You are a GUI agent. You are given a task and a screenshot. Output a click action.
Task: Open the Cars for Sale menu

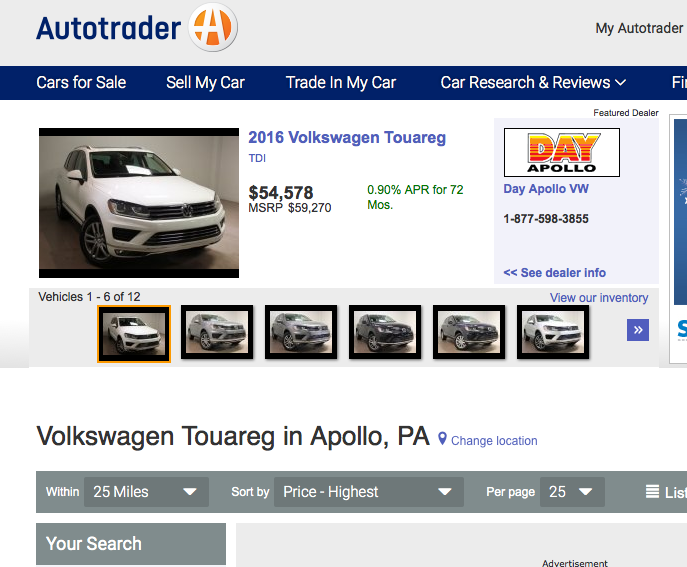[81, 82]
